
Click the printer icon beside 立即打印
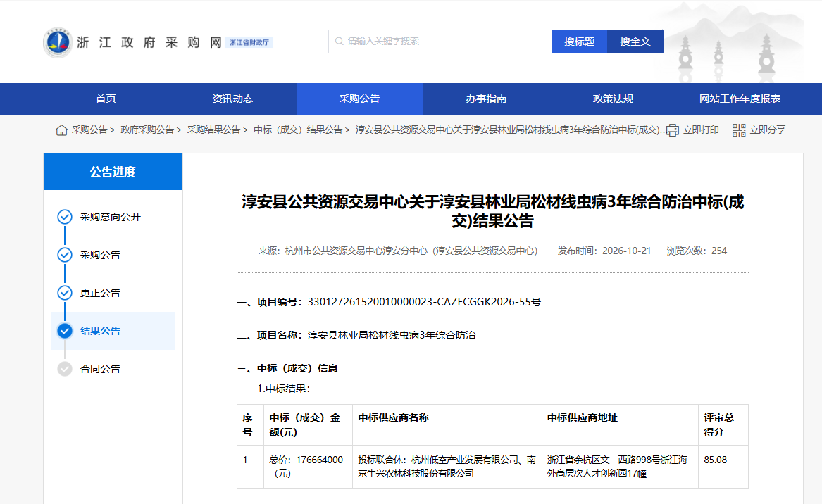pyautogui.click(x=672, y=130)
